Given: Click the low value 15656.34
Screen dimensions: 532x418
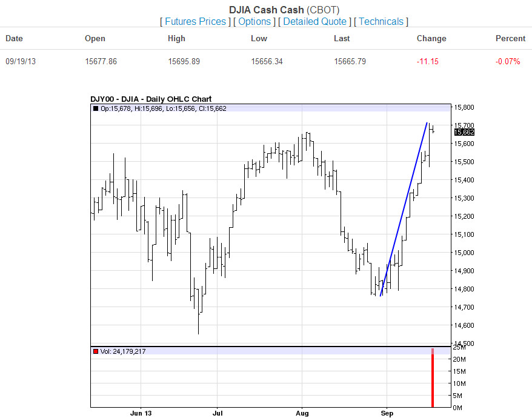Looking at the screenshot, I should click(x=267, y=61).
